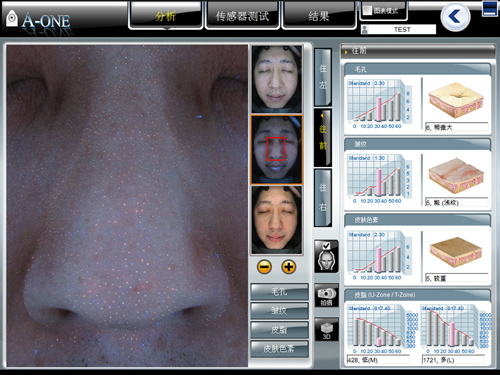500x375 pixels.
Task: Click the 皮肤色素 button
Action: coord(279,349)
